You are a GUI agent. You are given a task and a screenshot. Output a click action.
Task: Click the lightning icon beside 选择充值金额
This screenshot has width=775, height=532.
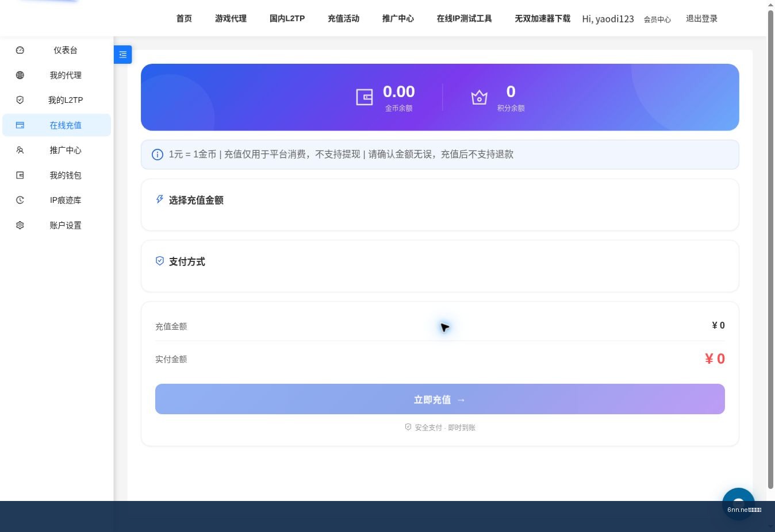coord(160,199)
